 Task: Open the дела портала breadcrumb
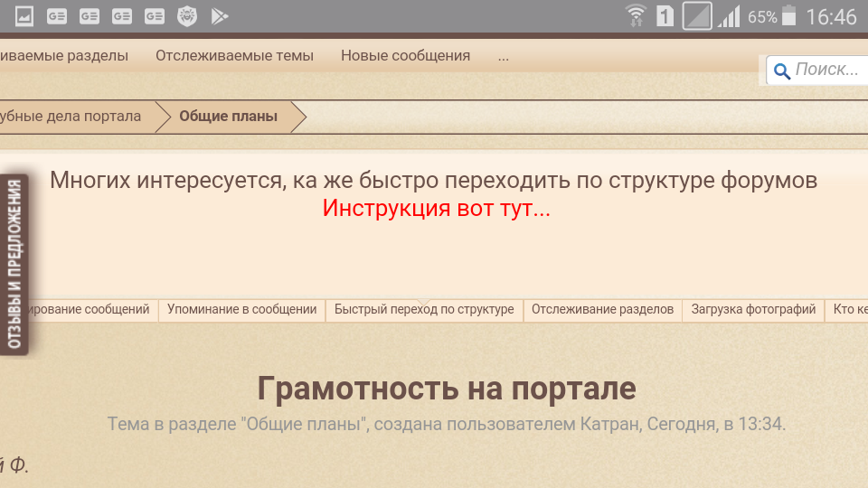coord(72,117)
